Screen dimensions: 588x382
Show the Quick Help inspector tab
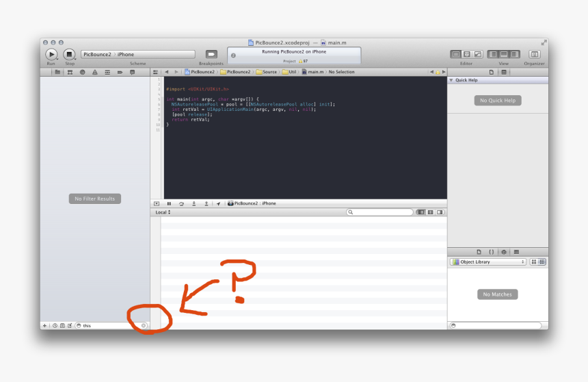tap(504, 72)
